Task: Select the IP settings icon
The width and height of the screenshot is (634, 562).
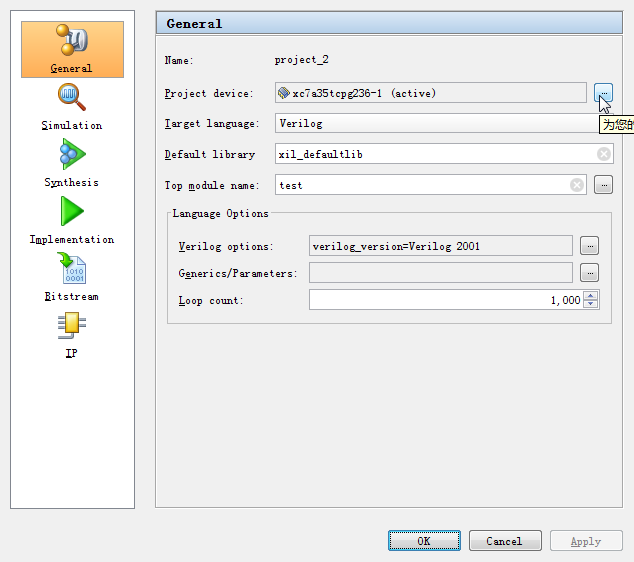Action: click(72, 334)
